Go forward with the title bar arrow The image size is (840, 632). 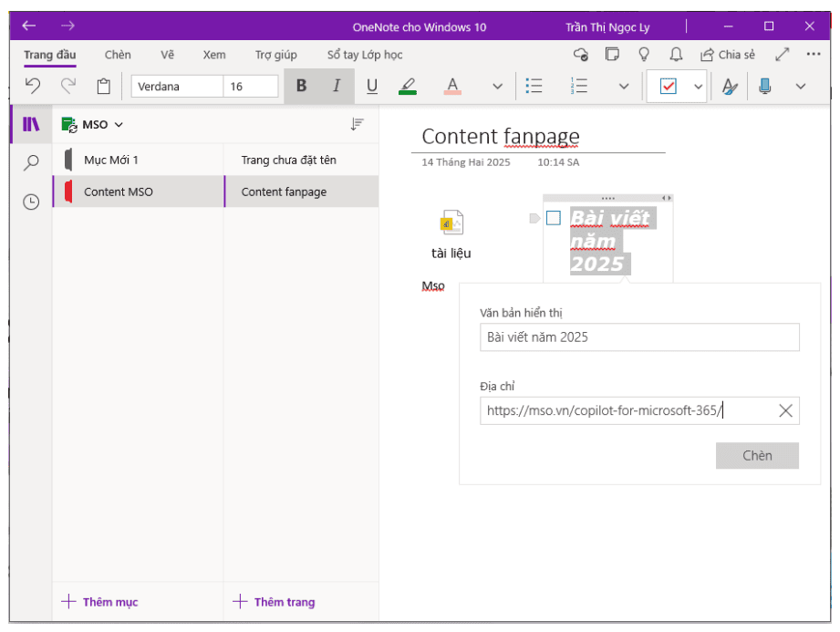[x=67, y=26]
